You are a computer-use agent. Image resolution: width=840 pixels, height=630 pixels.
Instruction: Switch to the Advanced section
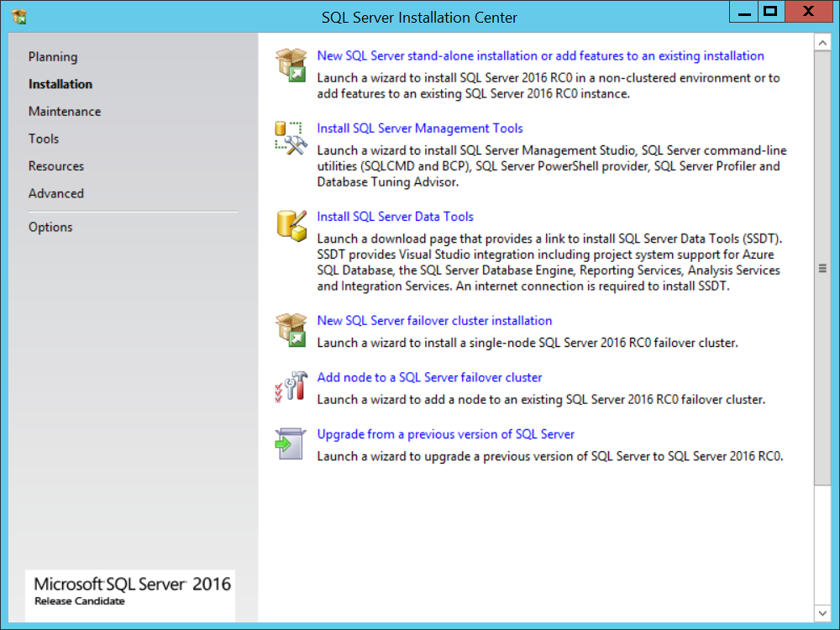55,193
